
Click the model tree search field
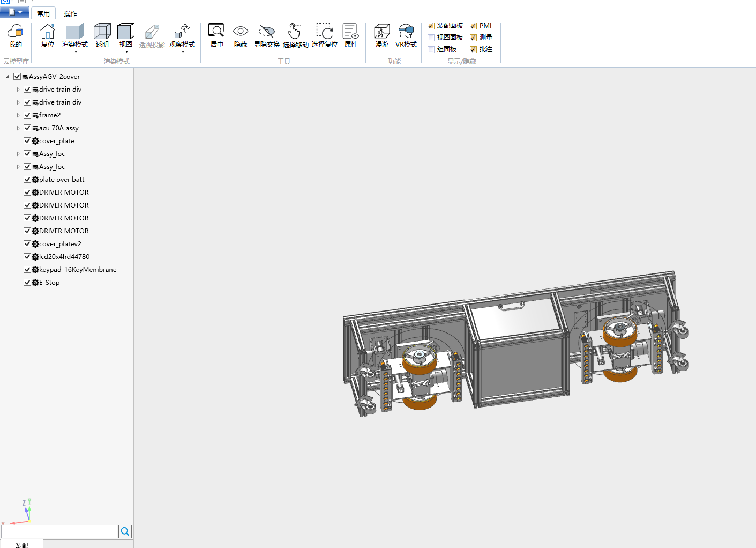point(59,531)
